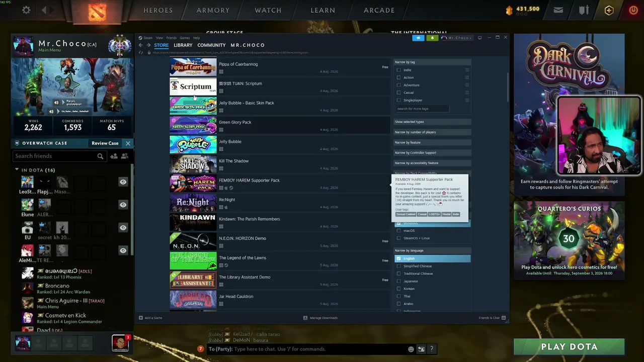644x362 pixels.
Task: Expand Narrow by Controller Support
Action: click(432, 153)
